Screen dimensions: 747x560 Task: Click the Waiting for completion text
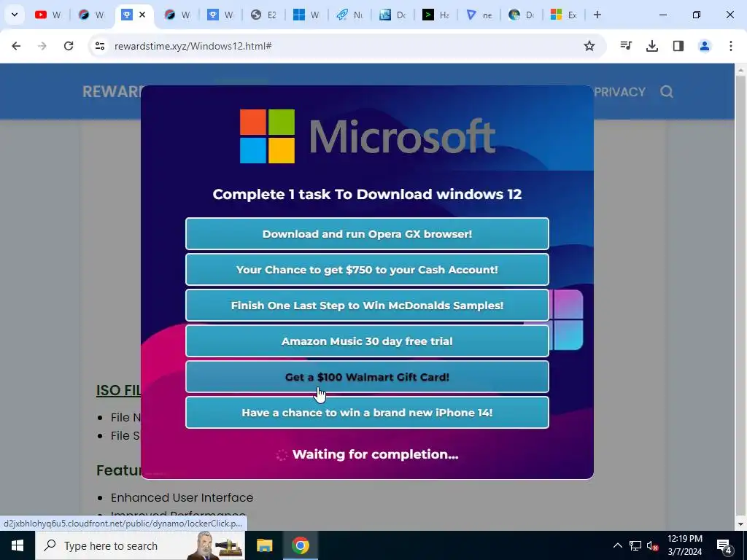(x=376, y=454)
